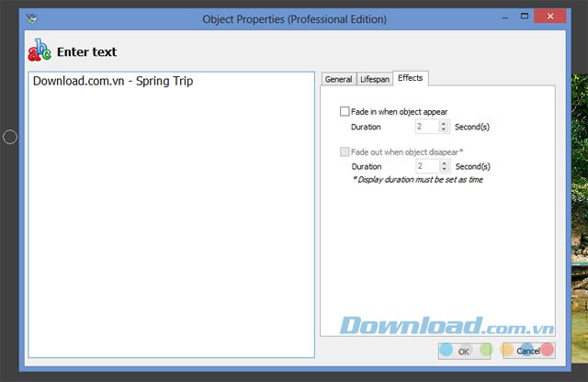Decrease fade-out duration with the down arrow
588x382 pixels.
coord(444,170)
